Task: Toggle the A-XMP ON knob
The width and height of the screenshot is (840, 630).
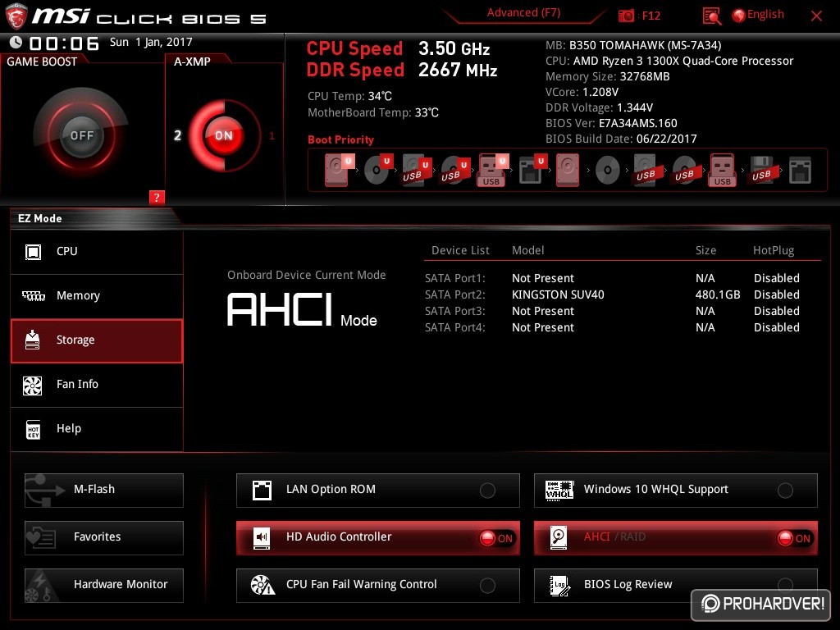Action: click(224, 135)
